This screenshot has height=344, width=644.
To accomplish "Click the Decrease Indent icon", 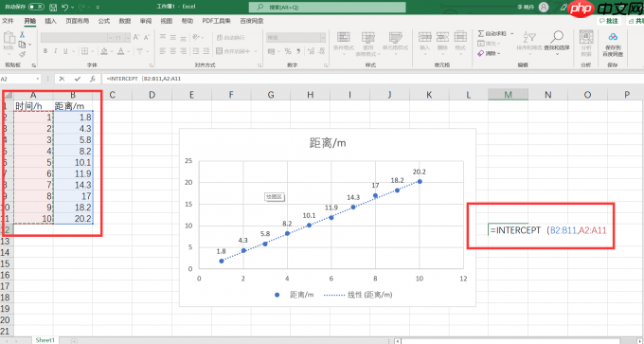I will tap(196, 51).
